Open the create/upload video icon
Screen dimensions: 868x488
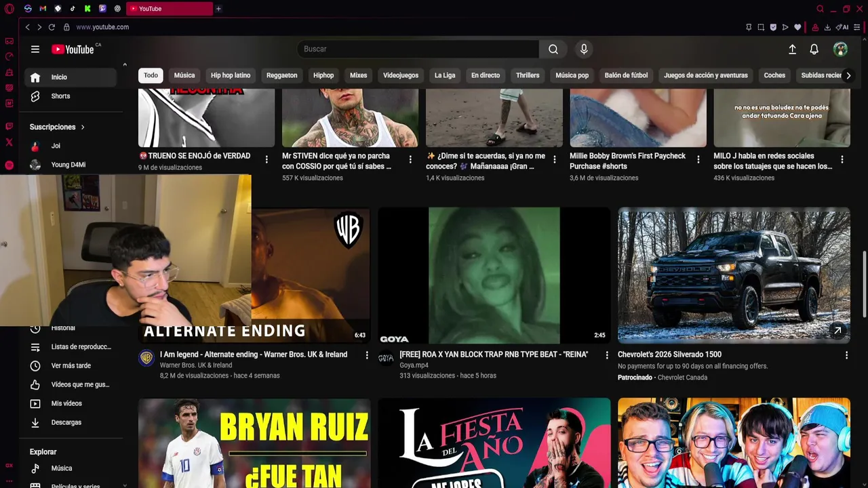[x=792, y=49]
